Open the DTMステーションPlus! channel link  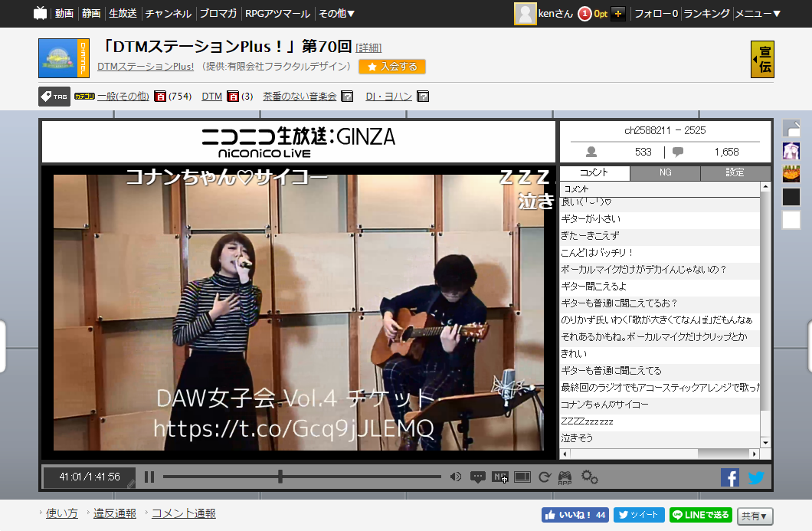click(146, 67)
